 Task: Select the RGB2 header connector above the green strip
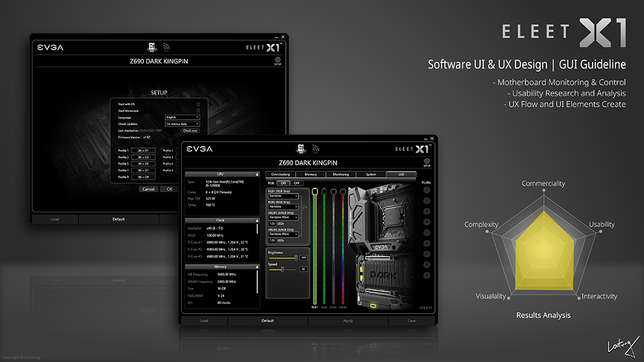[x=325, y=192]
